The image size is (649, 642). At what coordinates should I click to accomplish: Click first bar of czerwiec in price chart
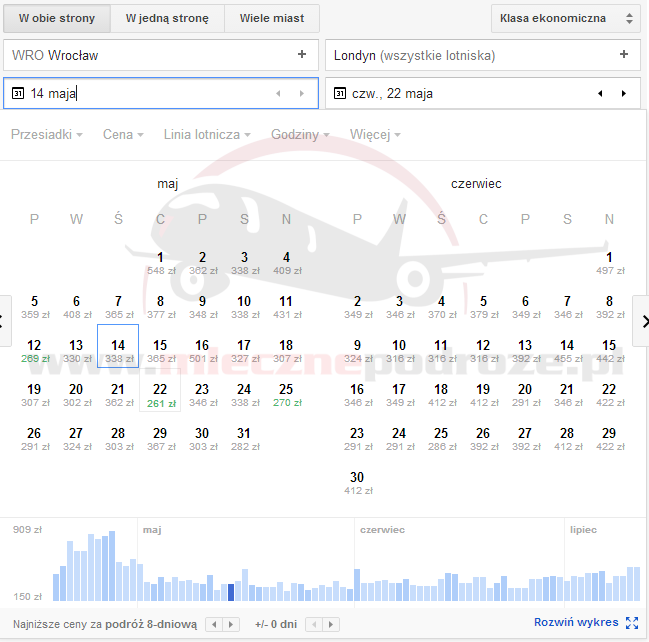357,585
